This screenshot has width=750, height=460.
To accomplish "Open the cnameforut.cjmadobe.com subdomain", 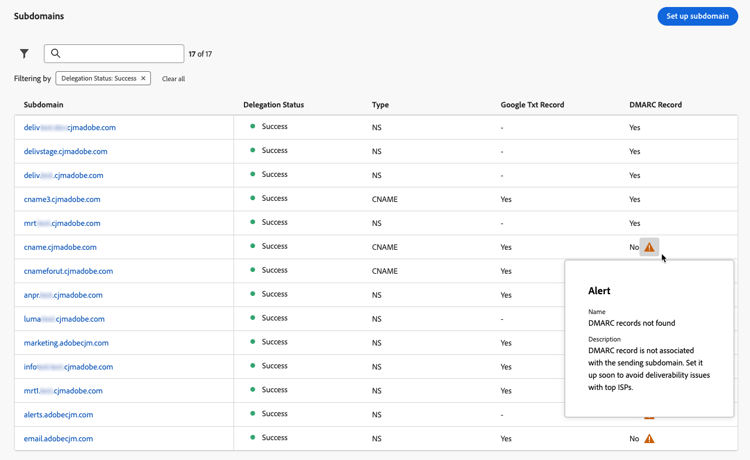I will (68, 271).
